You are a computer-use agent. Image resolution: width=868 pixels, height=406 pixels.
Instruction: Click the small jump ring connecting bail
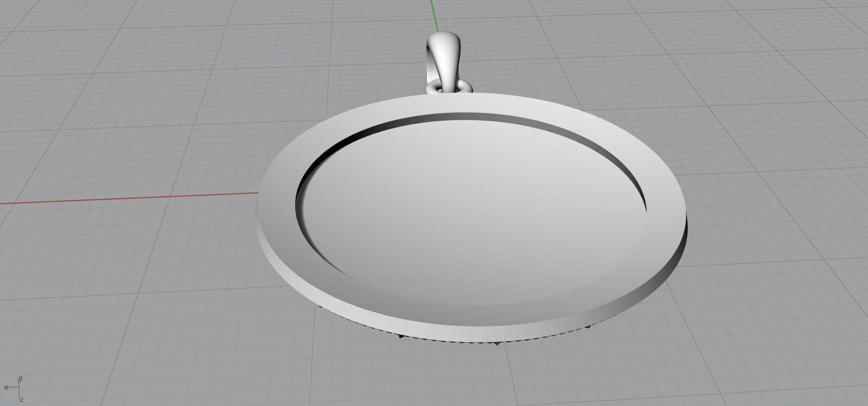449,87
